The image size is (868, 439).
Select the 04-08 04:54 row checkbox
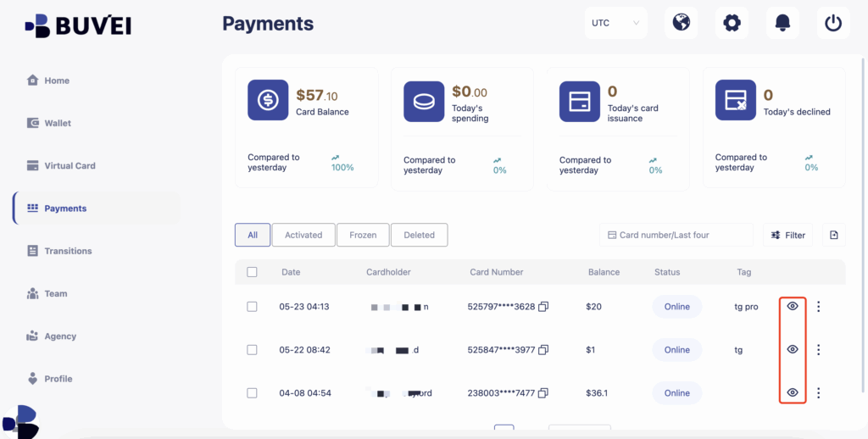pos(252,393)
